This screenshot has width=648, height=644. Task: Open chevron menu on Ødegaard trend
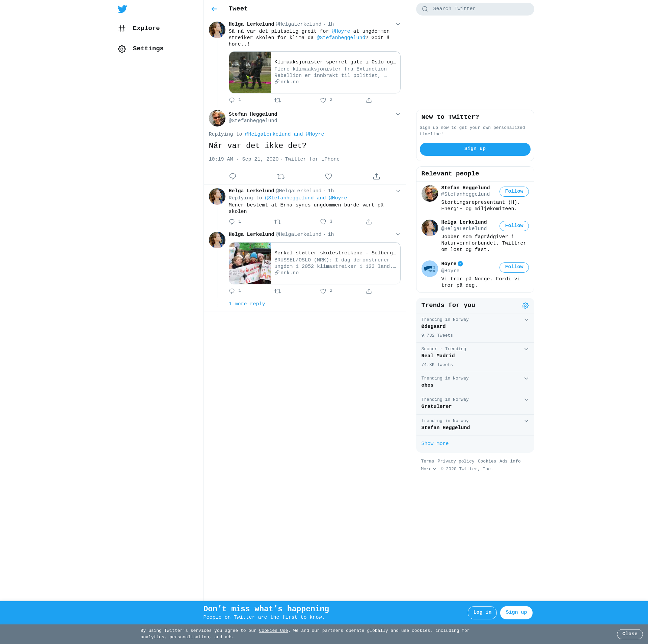pyautogui.click(x=526, y=320)
